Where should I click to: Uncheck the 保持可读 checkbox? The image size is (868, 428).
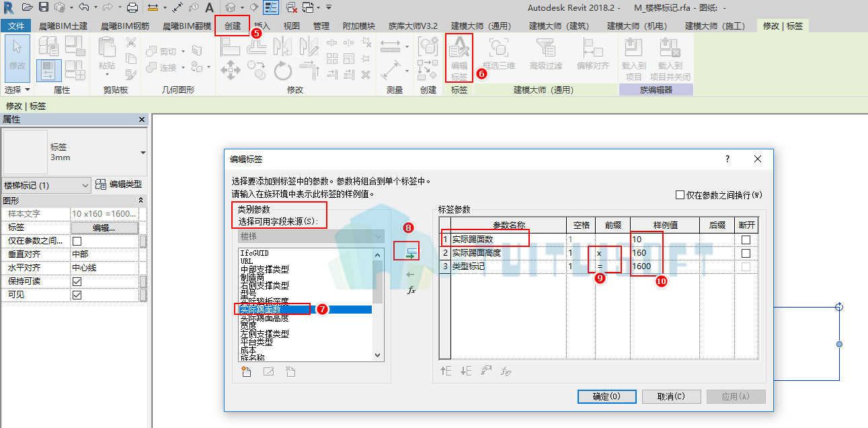(x=77, y=281)
